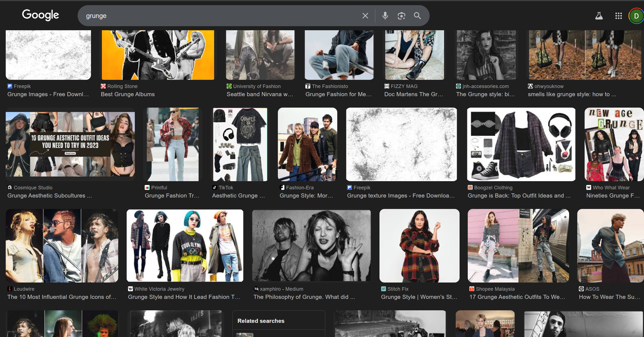
Task: Click the 'Grunge Fashion for Me…' link
Action: tap(338, 94)
